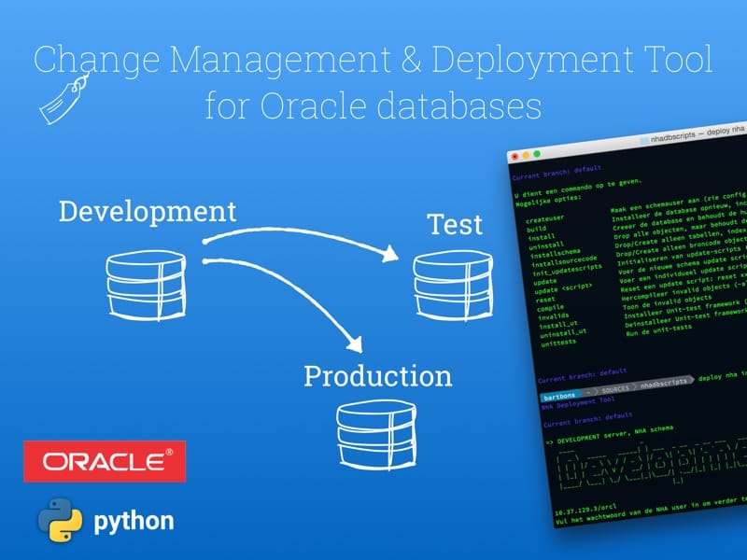Click 'Voer een individueel update script' description
Screen dimensions: 747x560
pos(683,273)
